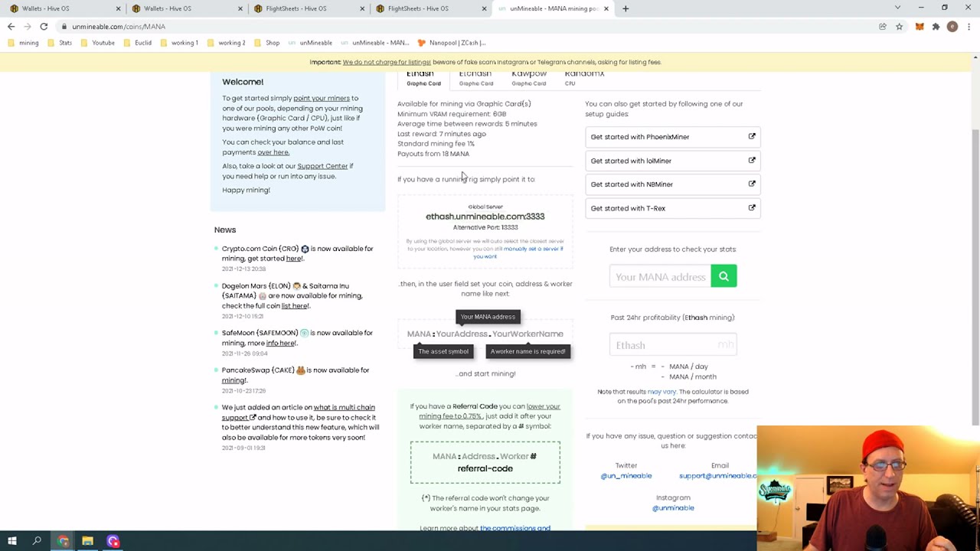Focus the Your MANA address field
The image size is (980, 551).
click(x=660, y=276)
